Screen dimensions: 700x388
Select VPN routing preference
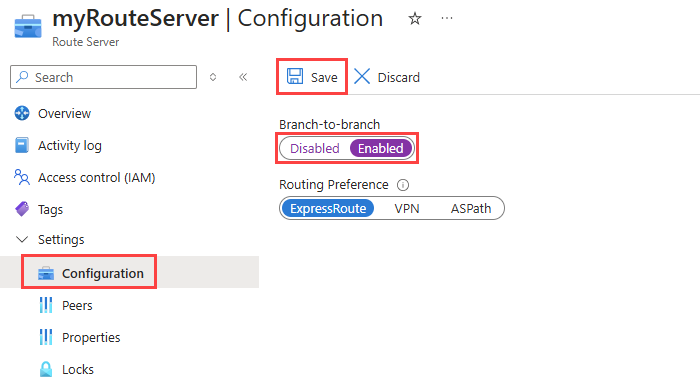tap(407, 209)
